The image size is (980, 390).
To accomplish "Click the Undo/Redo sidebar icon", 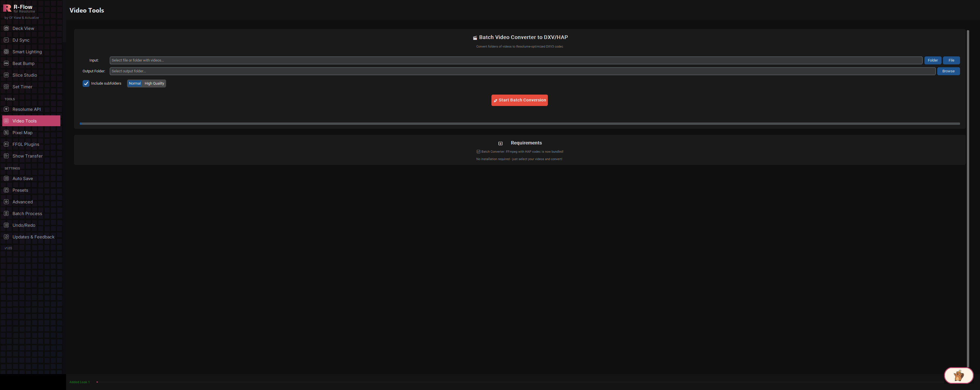I will (6, 225).
